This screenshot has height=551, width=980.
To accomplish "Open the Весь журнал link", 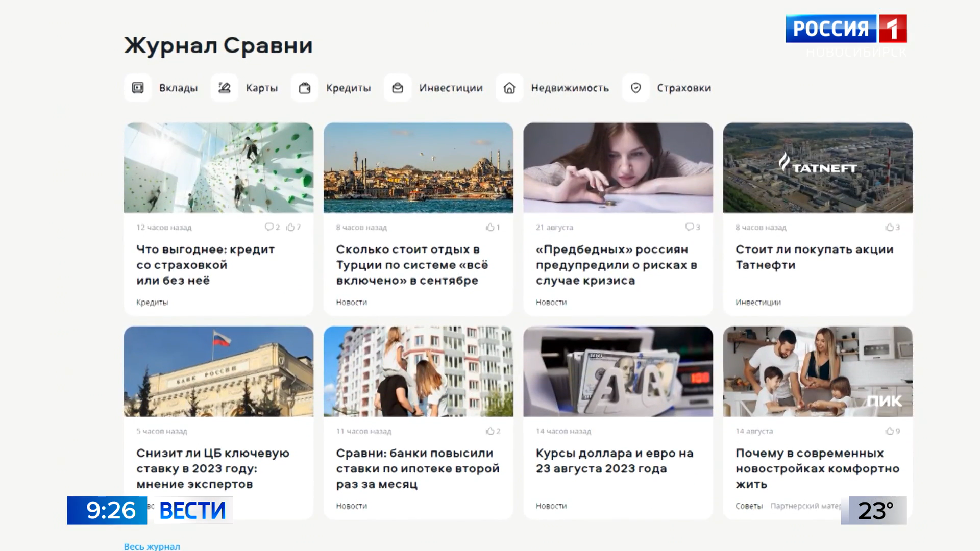I will pyautogui.click(x=152, y=546).
